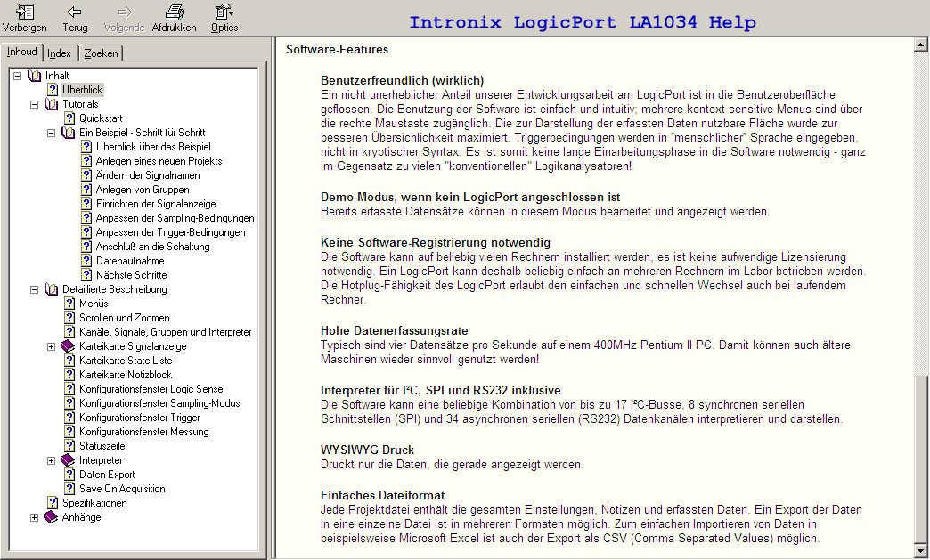930x560 pixels.
Task: Click heading Benutzerfreundlich (wirklich)
Action: pos(402,81)
